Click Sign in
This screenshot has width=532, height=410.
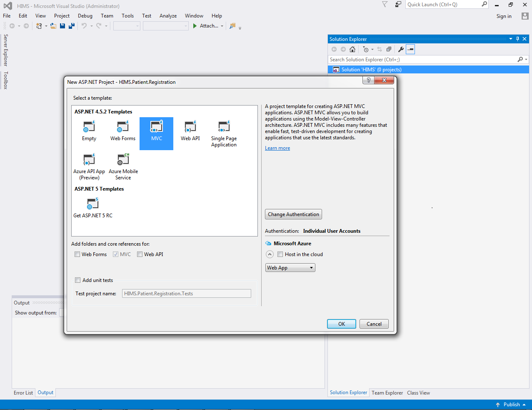pos(504,16)
